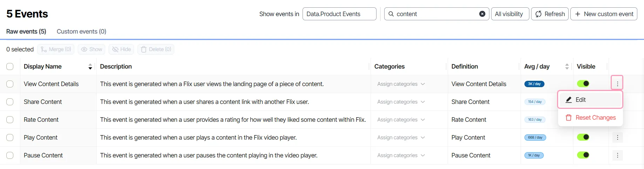Click the 1K / day badge
The image size is (644, 169).
pyautogui.click(x=534, y=155)
